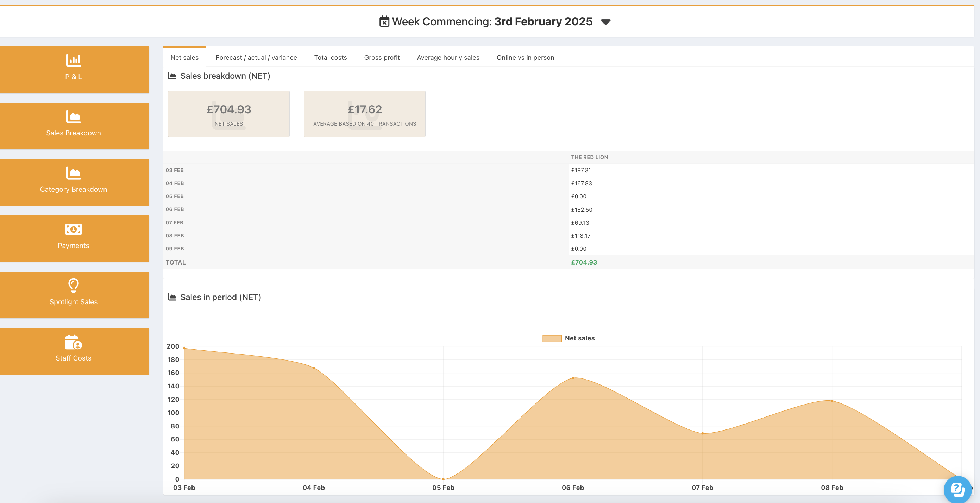Click the £17.62 average transactions card

coord(364,114)
